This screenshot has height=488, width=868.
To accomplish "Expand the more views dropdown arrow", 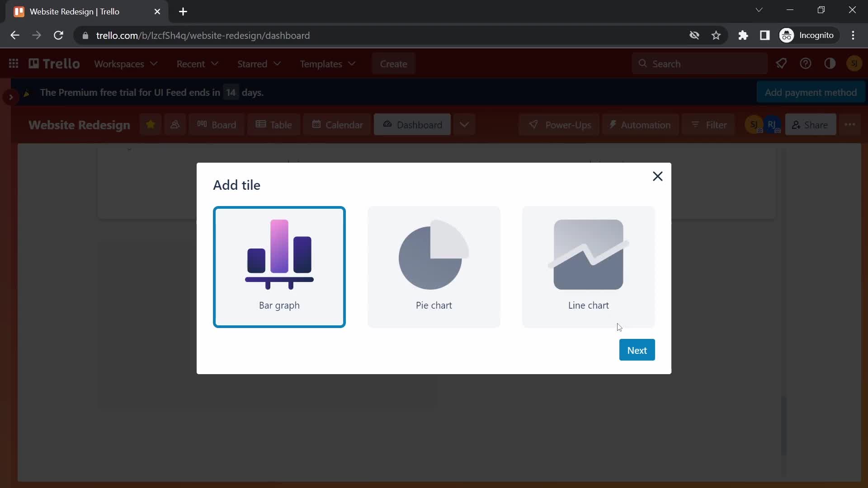I will [464, 125].
